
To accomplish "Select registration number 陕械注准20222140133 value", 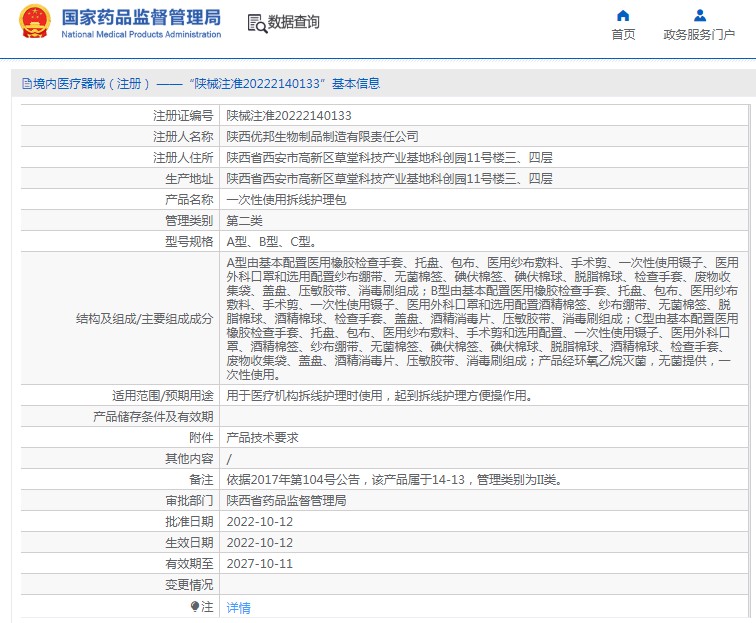I will (x=289, y=116).
